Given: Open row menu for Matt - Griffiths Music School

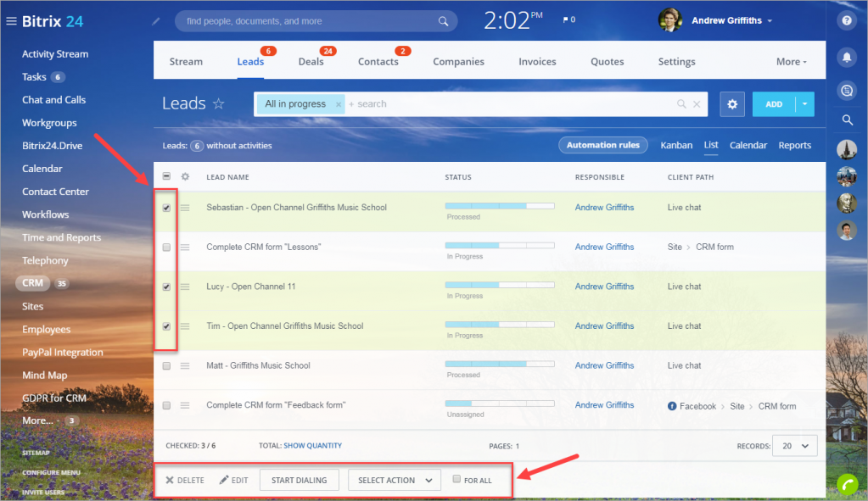Looking at the screenshot, I should (185, 366).
